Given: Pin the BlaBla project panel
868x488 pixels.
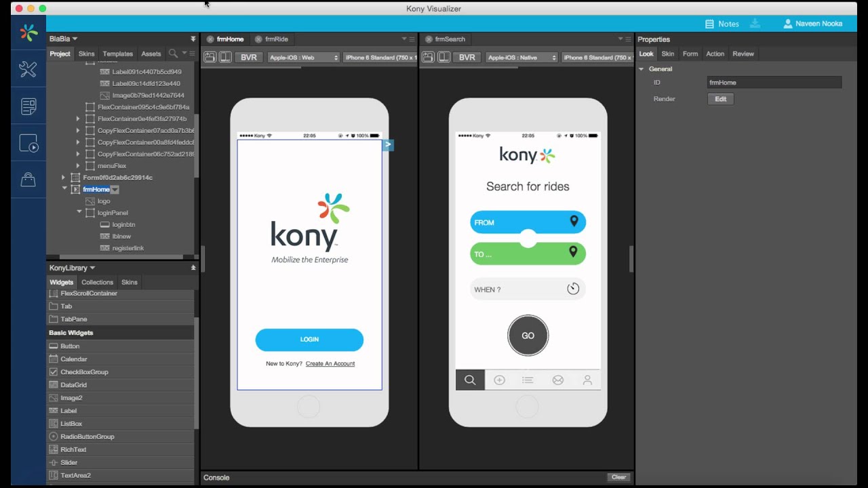Looking at the screenshot, I should 193,39.
